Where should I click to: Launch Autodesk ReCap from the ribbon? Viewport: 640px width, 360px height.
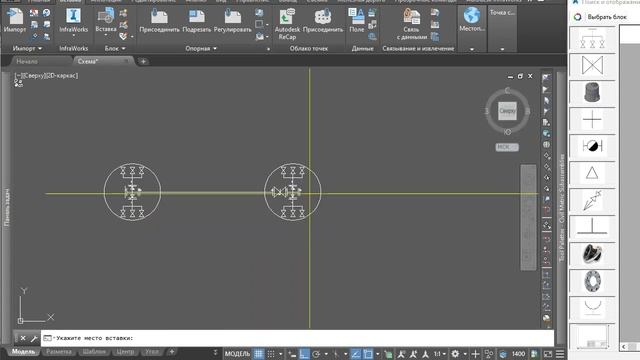[x=287, y=24]
